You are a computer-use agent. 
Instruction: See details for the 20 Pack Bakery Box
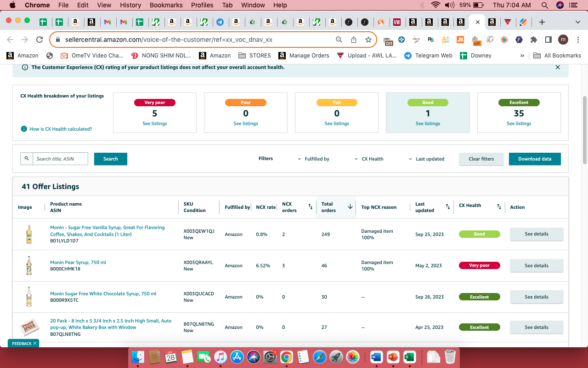click(537, 327)
